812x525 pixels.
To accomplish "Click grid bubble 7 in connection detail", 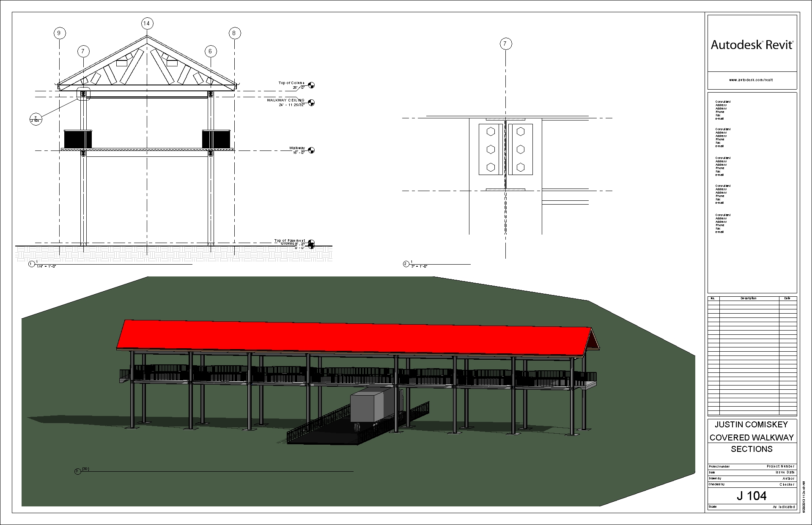I will click(x=505, y=44).
